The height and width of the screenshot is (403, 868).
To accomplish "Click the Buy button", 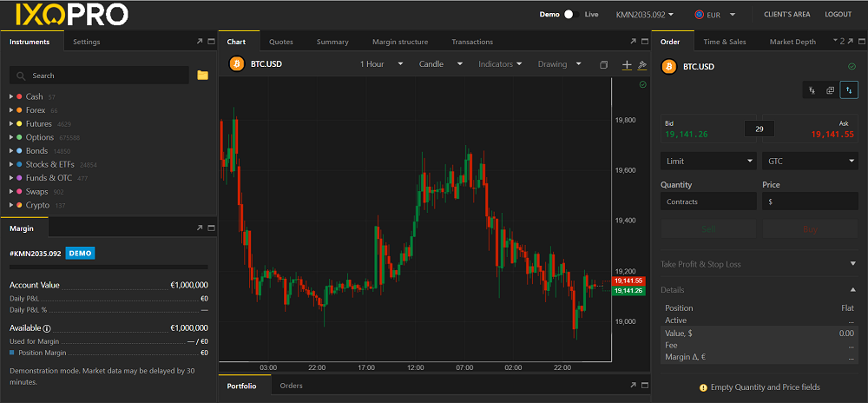I will 810,228.
